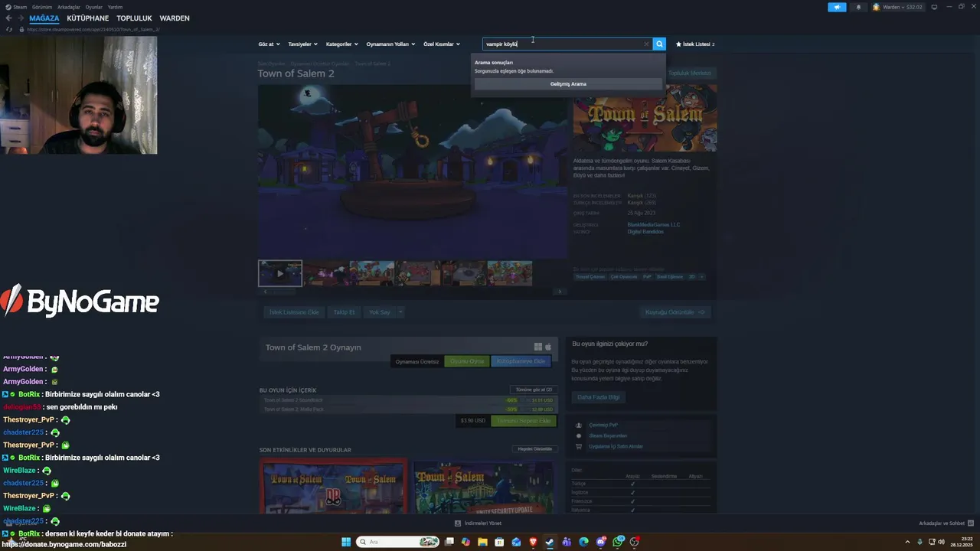Screen dimensions: 980x551
Task: Open Digital Bandidos publisher link
Action: 645,232
